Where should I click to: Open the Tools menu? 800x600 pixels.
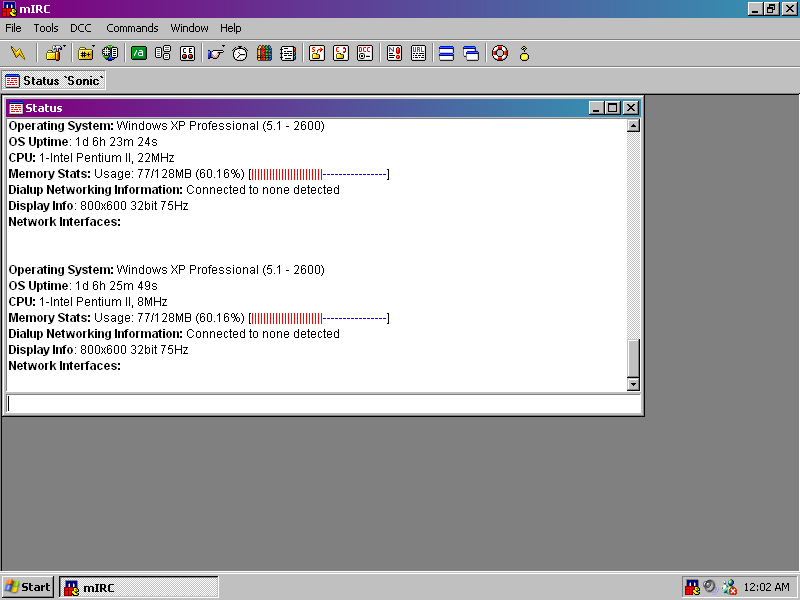click(x=46, y=28)
